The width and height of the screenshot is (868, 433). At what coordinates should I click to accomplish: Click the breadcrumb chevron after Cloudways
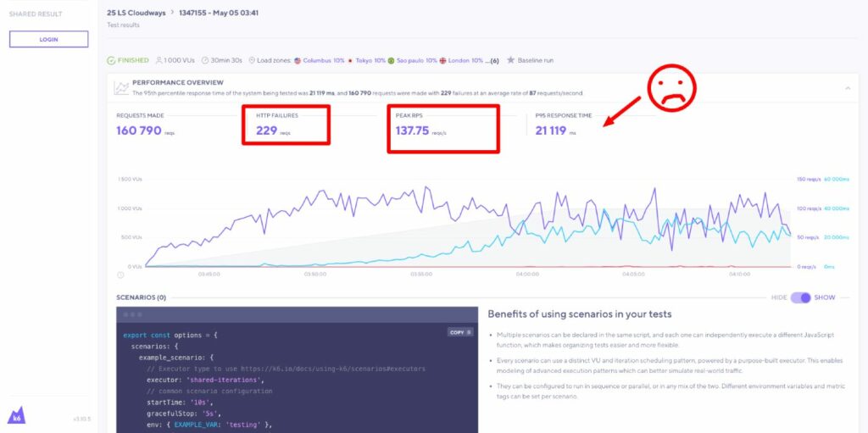tap(172, 13)
